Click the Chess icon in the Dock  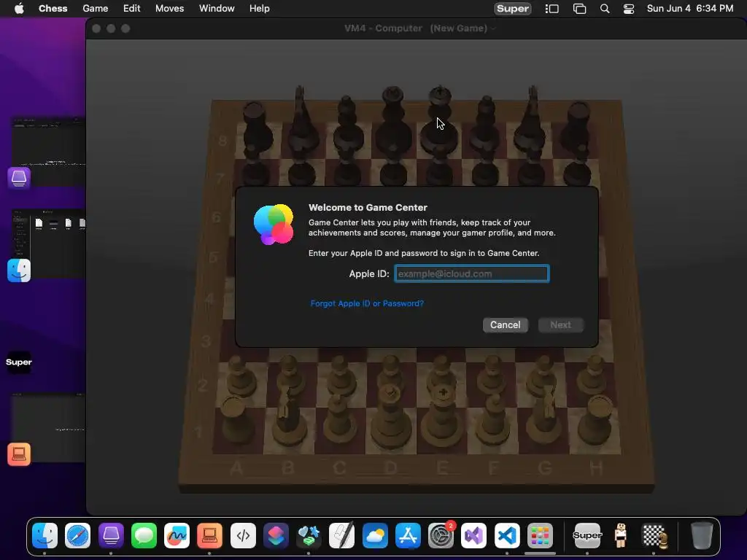pyautogui.click(x=654, y=536)
